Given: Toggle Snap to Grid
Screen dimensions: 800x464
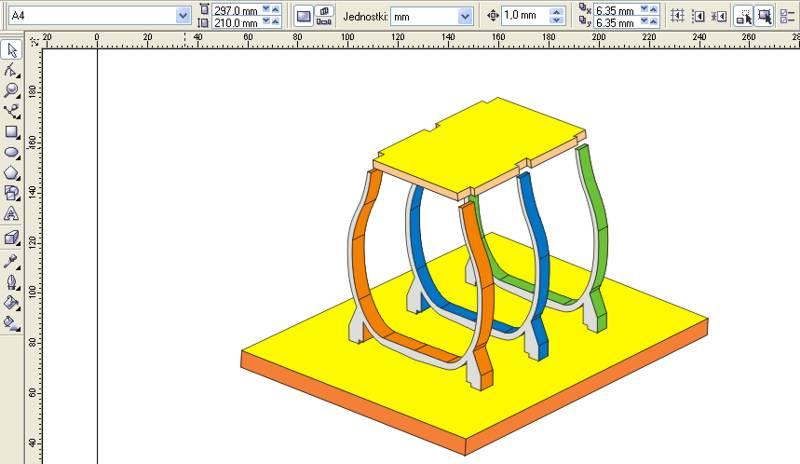Looking at the screenshot, I should (x=677, y=16).
